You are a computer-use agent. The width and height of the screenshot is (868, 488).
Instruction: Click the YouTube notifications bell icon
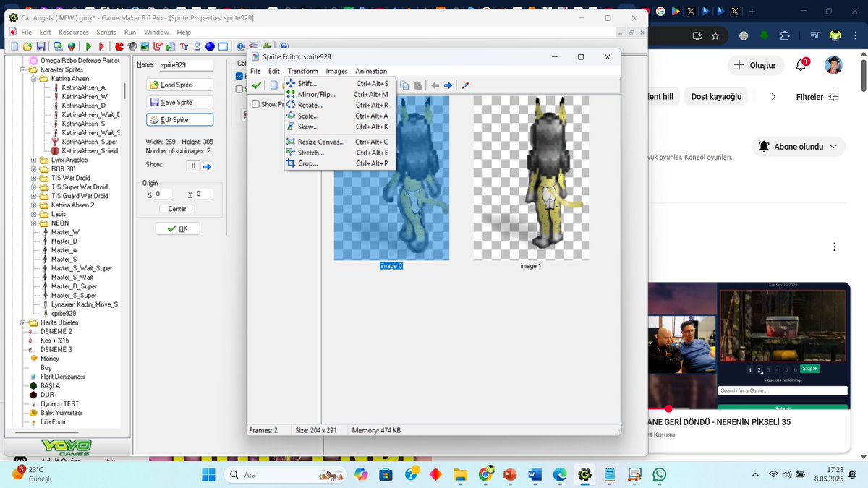(801, 65)
